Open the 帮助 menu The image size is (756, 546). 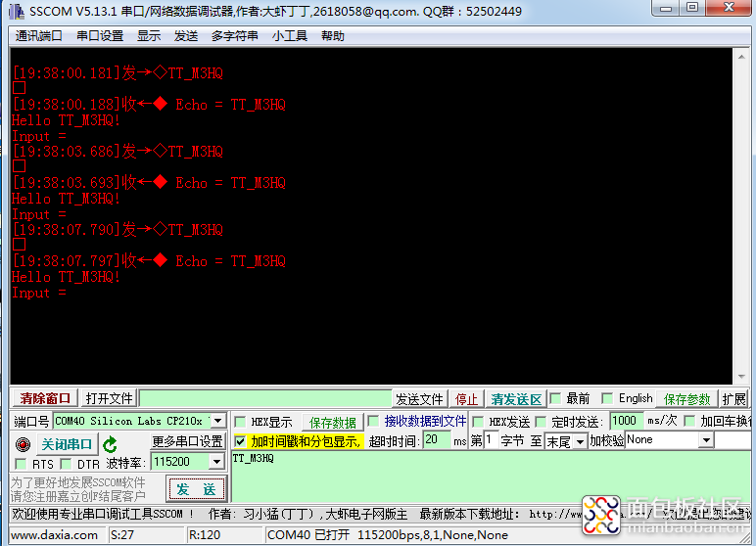point(333,36)
